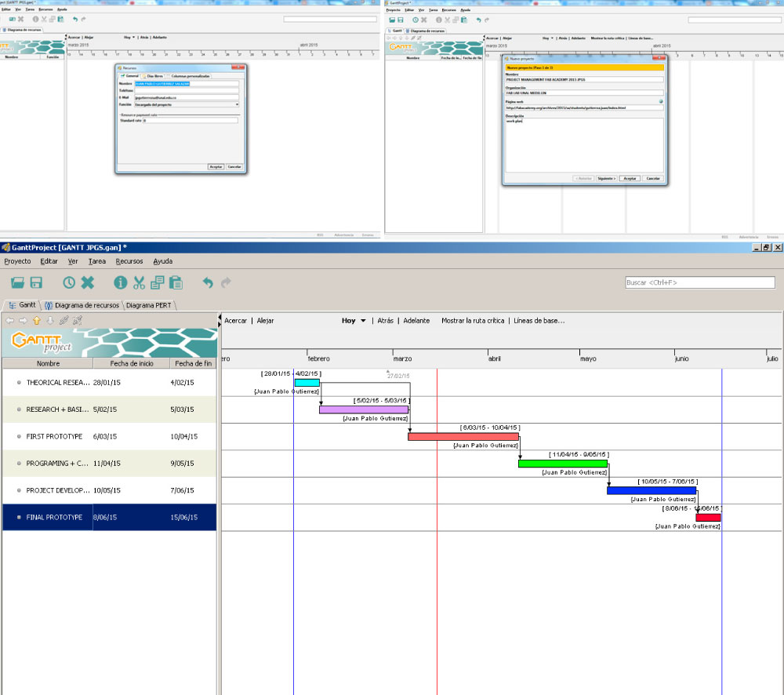Click E-Mail field in Recursos dialog

click(x=186, y=97)
